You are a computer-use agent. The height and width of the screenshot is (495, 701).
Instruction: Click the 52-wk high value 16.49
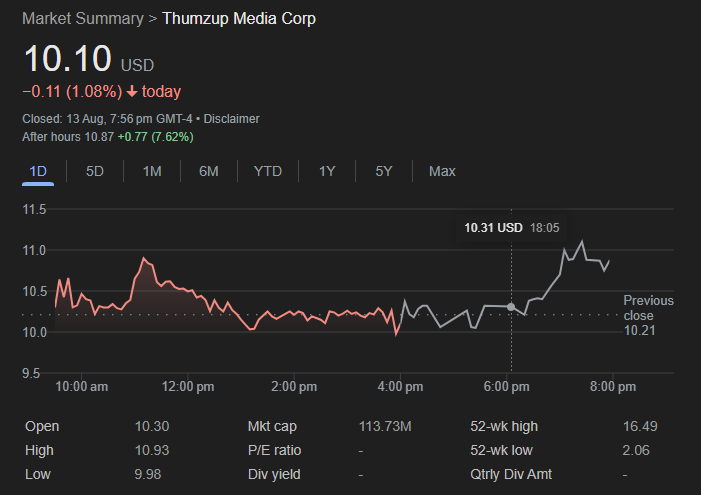(639, 426)
